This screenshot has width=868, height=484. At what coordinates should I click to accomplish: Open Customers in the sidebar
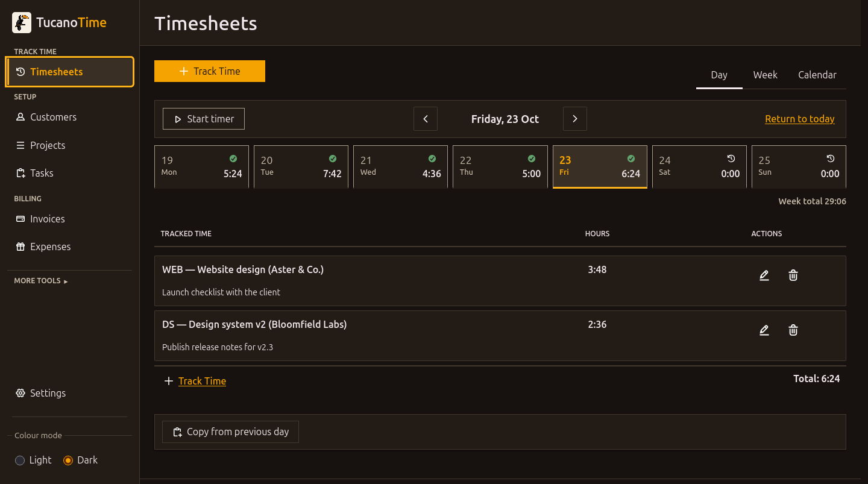point(70,117)
